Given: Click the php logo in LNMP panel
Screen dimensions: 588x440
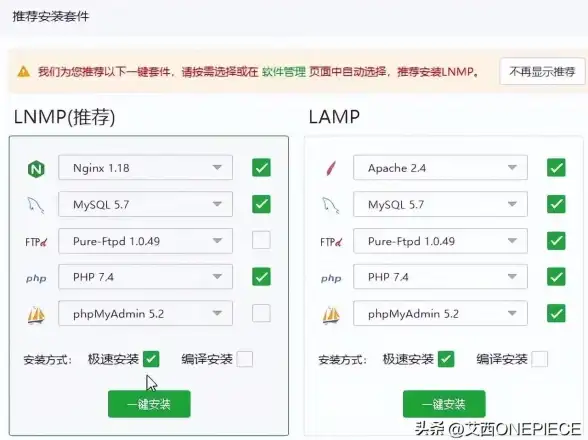Looking at the screenshot, I should (36, 278).
